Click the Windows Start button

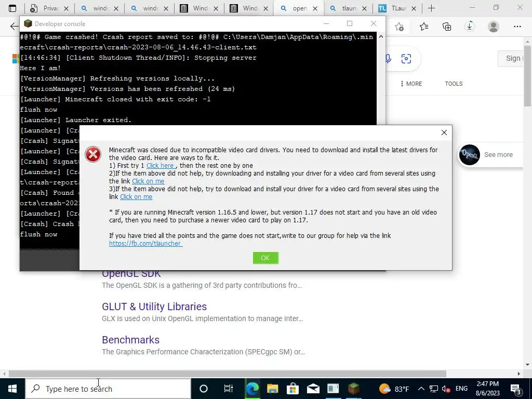(12, 389)
